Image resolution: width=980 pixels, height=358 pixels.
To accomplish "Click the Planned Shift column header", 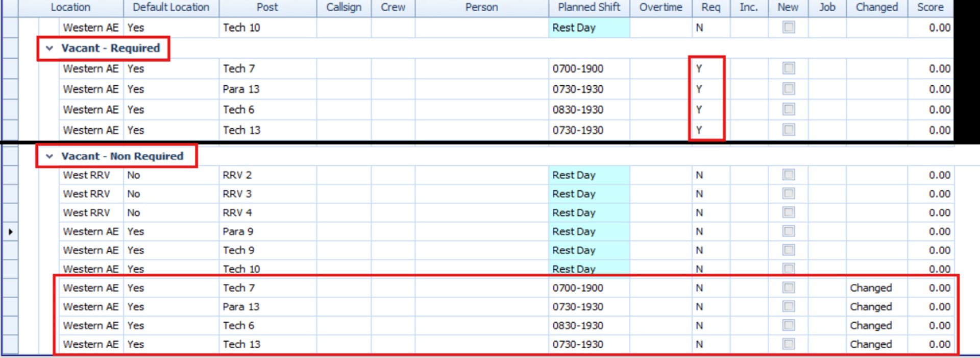I will pyautogui.click(x=589, y=7).
